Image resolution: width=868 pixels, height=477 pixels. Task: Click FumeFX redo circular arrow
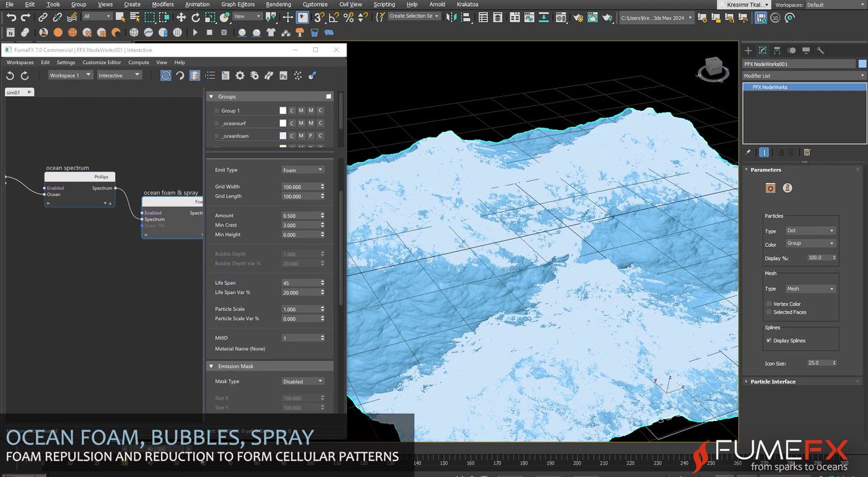(x=25, y=75)
